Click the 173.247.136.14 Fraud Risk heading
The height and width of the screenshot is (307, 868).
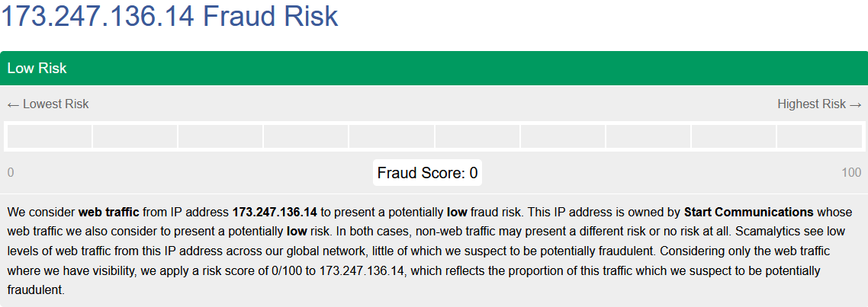tap(169, 16)
